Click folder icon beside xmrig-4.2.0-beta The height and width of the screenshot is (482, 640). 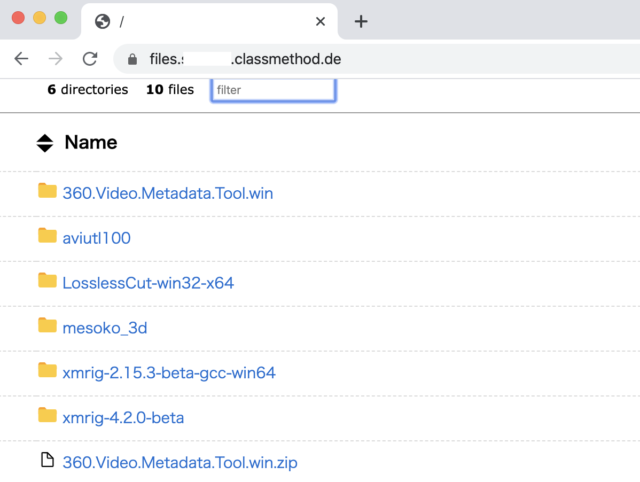point(47,415)
